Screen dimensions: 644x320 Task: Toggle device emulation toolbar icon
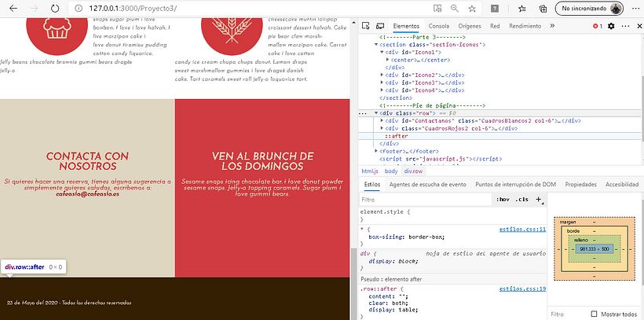[380, 26]
